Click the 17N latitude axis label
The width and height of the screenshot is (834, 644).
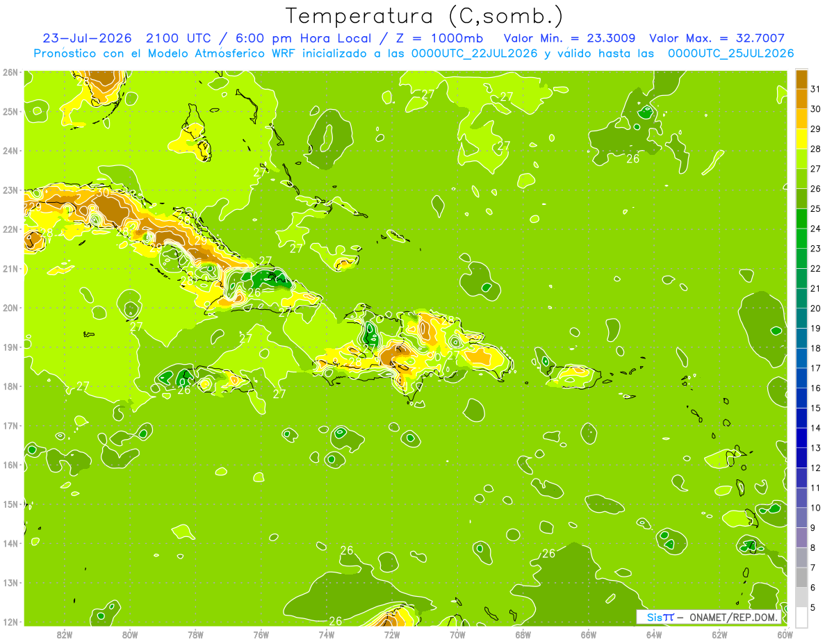click(10, 425)
